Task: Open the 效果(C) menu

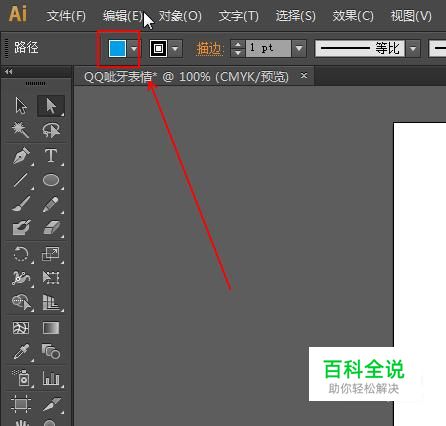Action: (353, 16)
